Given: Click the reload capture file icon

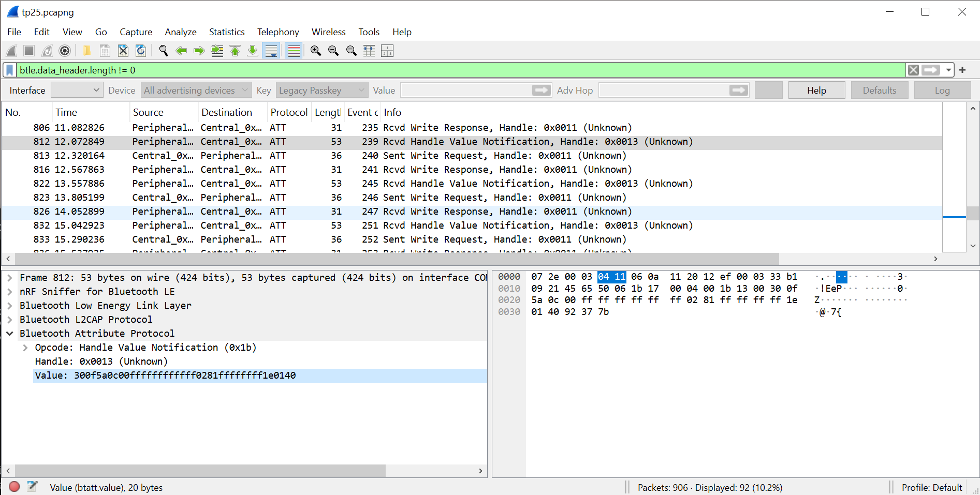Looking at the screenshot, I should [x=141, y=51].
